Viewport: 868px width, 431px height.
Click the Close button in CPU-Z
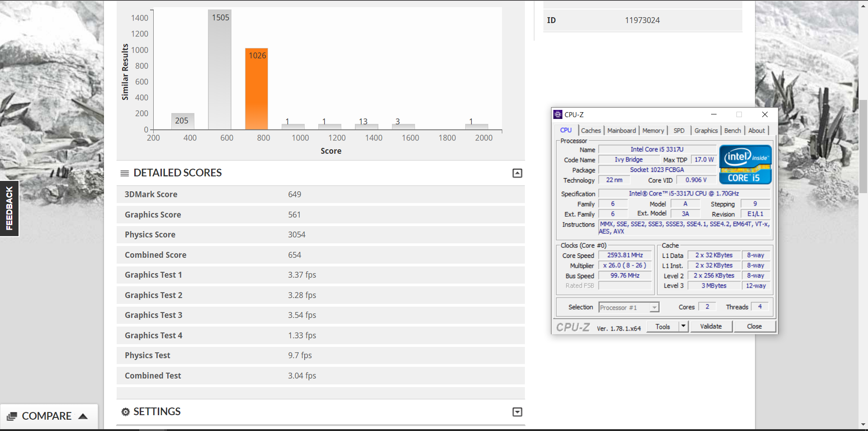755,327
